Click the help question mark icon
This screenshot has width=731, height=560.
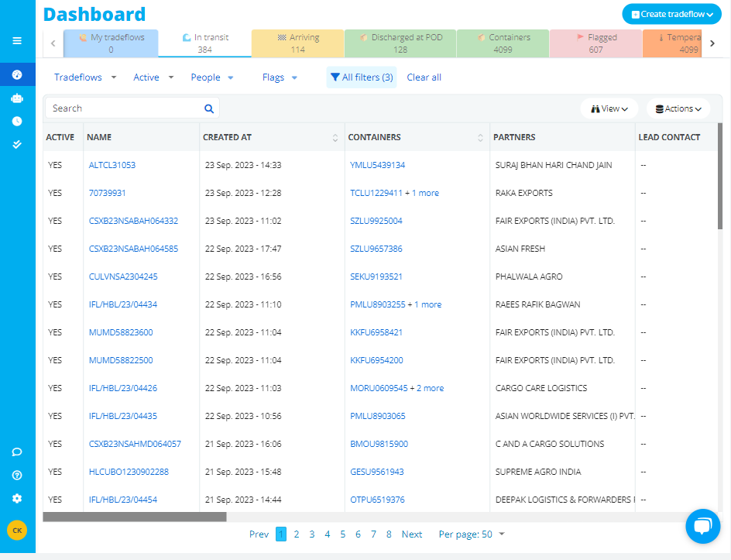[17, 476]
